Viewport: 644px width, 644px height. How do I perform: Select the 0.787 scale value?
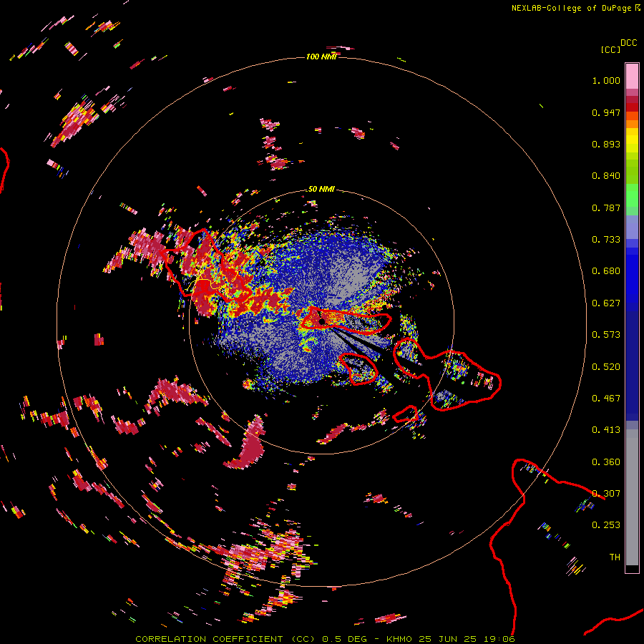coord(606,208)
